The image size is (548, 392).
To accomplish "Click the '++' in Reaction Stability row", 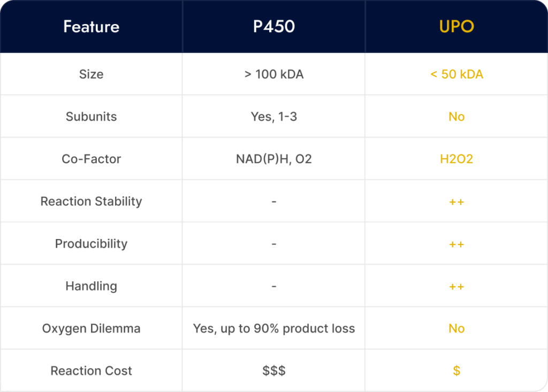I will [x=456, y=202].
